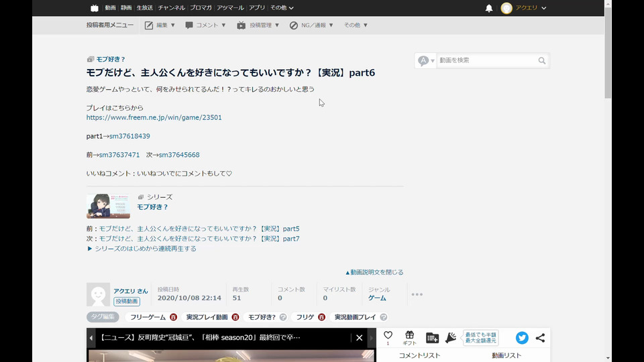
Task: Click dictionary icon on 実況動画プレイ tag
Action: (x=384, y=317)
